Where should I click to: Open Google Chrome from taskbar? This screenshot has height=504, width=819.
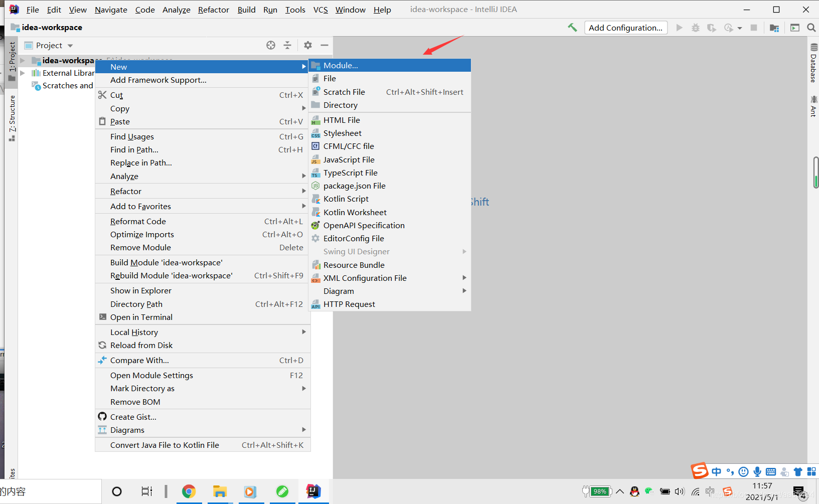[x=189, y=491]
